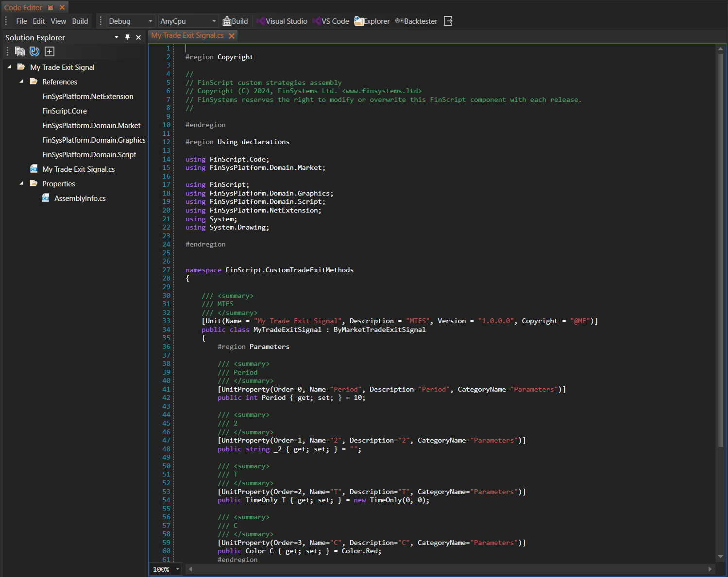Launch the Backtester

[x=416, y=21]
